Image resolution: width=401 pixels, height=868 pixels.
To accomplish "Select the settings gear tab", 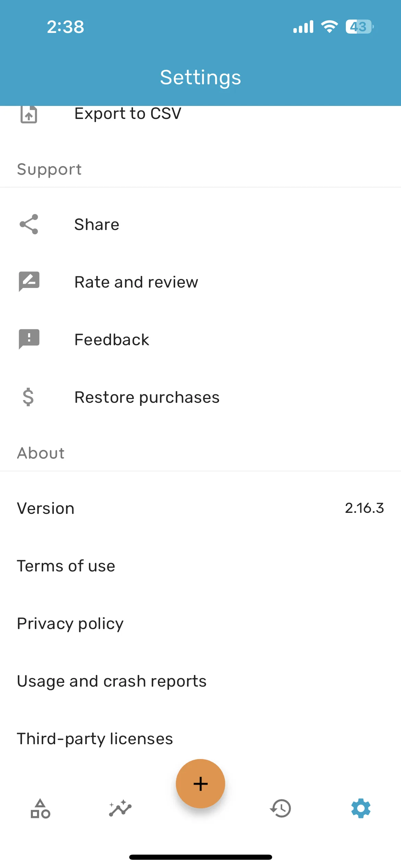I will click(361, 808).
